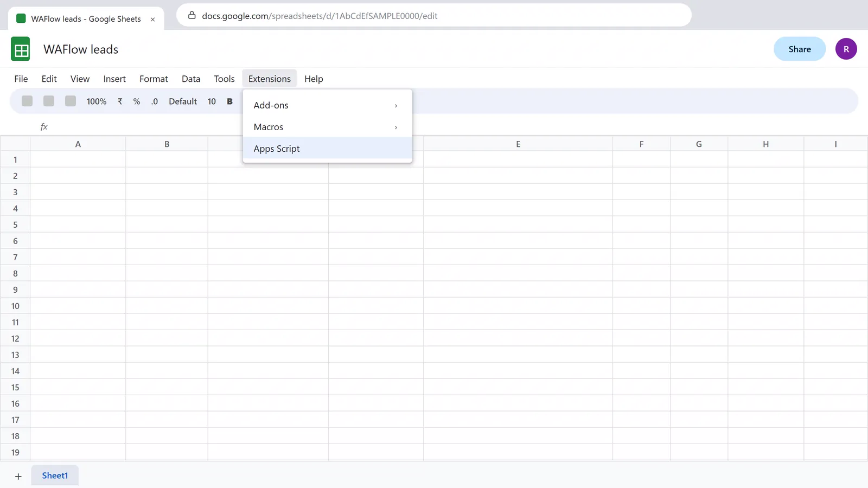Select column E header
The height and width of the screenshot is (488, 868).
[x=518, y=144]
